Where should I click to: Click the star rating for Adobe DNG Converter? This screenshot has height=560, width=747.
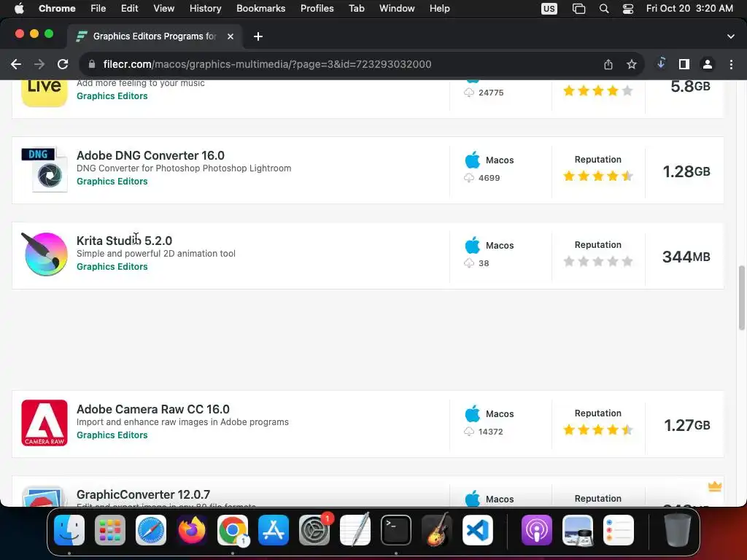(598, 176)
